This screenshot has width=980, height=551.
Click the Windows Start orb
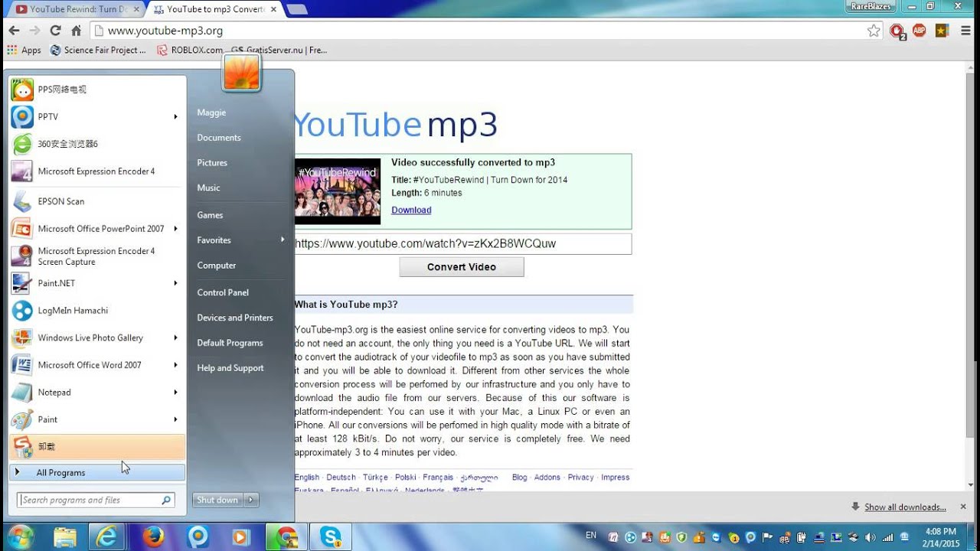[x=21, y=536]
